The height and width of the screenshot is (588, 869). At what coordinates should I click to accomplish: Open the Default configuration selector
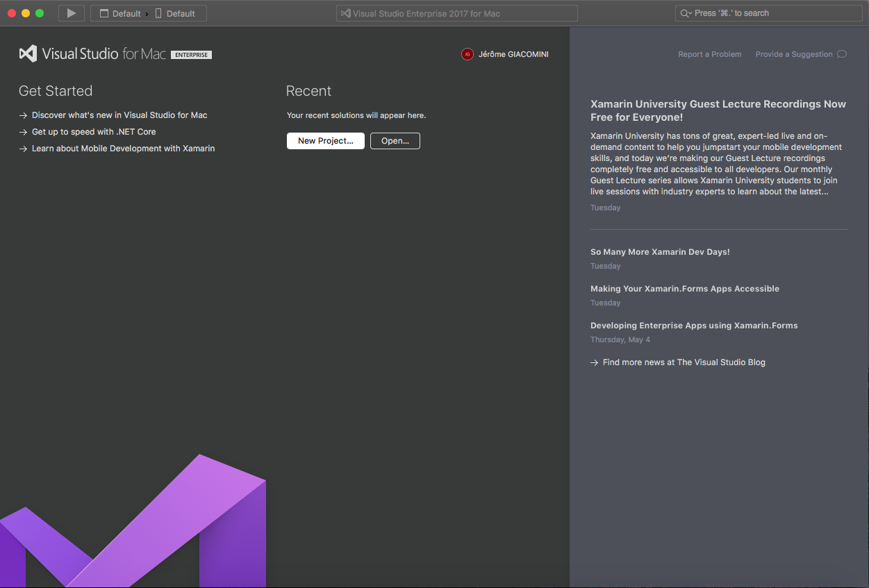click(120, 13)
